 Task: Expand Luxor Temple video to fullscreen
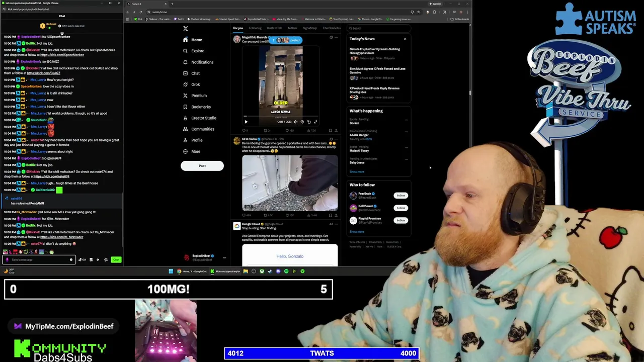(315, 122)
